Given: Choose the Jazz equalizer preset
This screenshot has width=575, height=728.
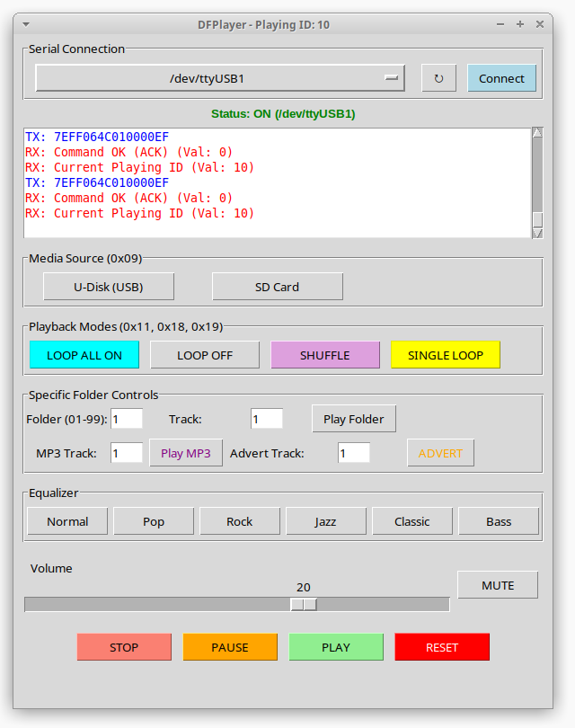Looking at the screenshot, I should coord(326,521).
